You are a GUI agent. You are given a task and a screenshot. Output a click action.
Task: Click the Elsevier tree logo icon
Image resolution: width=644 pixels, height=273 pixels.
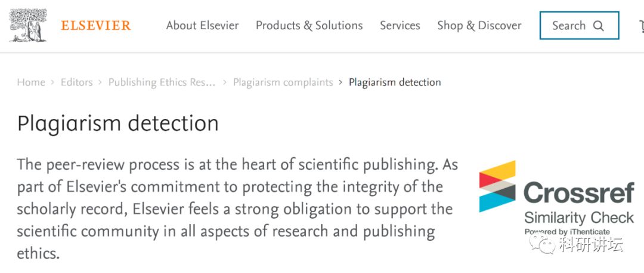click(x=28, y=25)
